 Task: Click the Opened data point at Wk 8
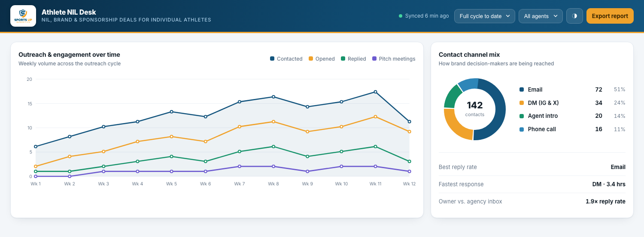click(x=273, y=122)
